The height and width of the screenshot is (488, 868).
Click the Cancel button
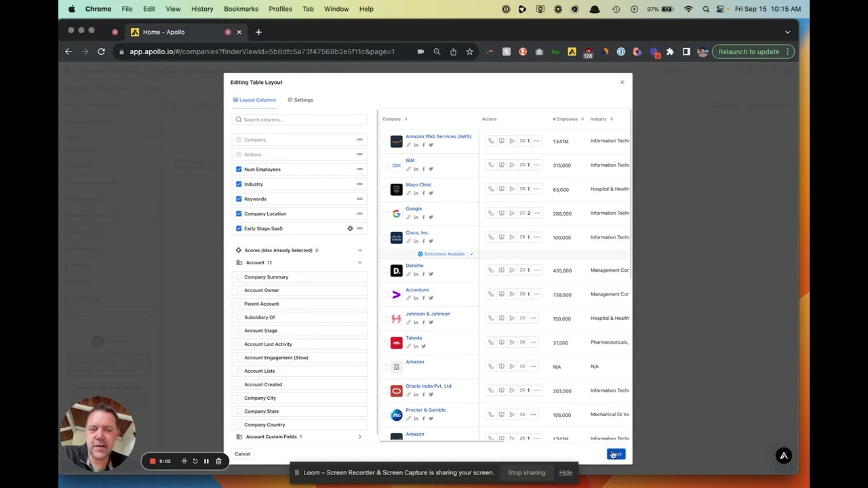[242, 454]
